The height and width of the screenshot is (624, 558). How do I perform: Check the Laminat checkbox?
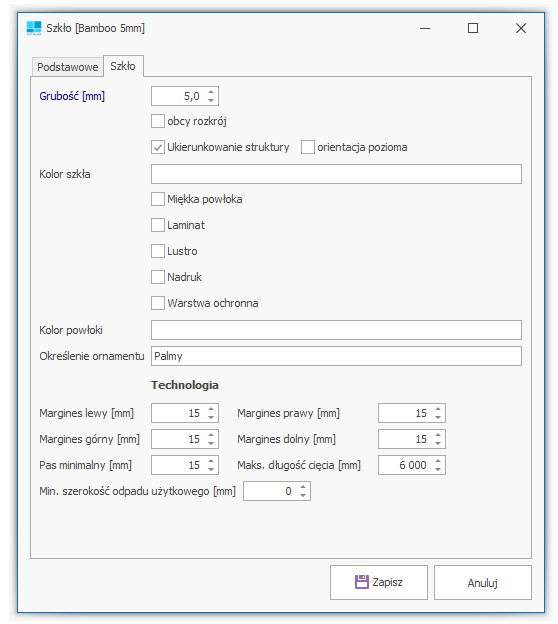[x=158, y=225]
